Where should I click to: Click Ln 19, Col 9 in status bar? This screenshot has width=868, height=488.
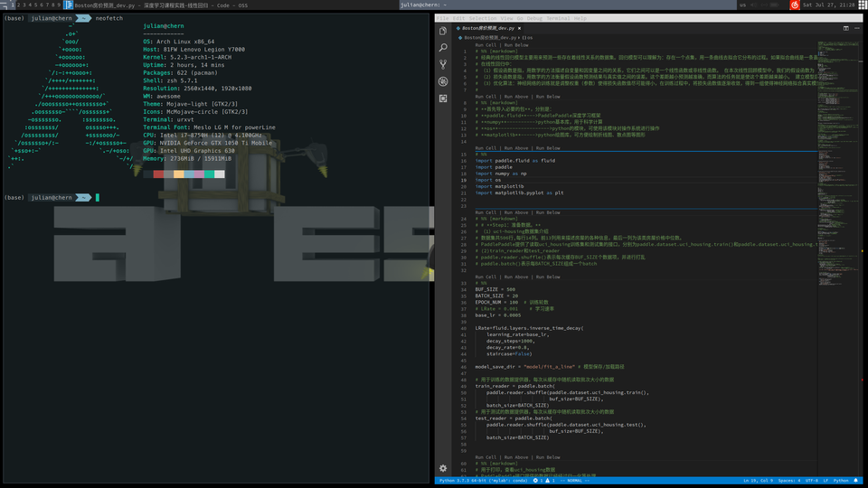coord(758,480)
